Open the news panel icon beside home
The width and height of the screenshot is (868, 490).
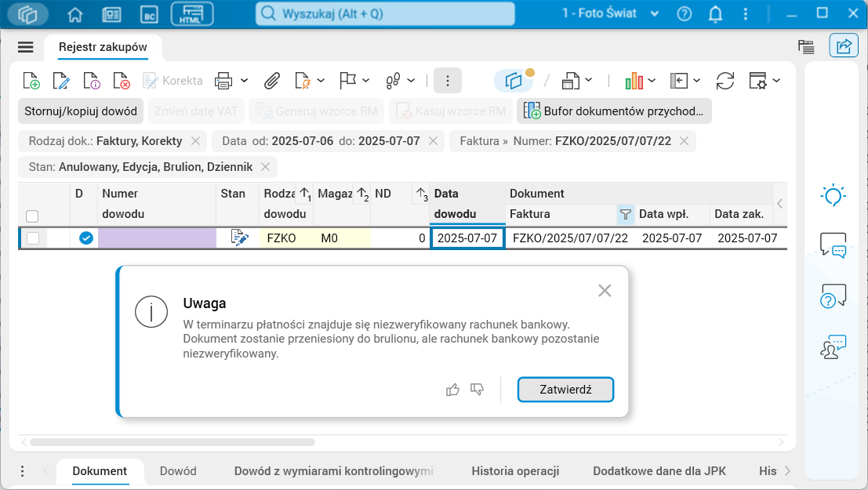112,14
